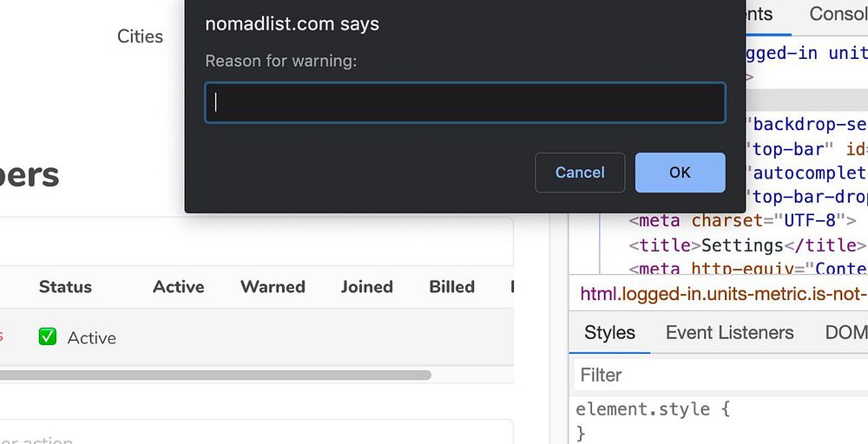
Task: Focus the Reason for warning text field
Action: coord(465,102)
